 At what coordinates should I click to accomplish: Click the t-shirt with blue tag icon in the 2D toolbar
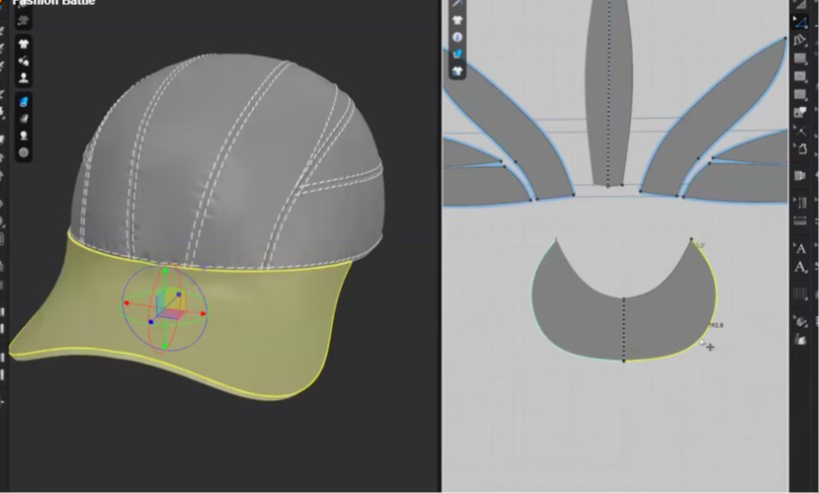tap(458, 71)
